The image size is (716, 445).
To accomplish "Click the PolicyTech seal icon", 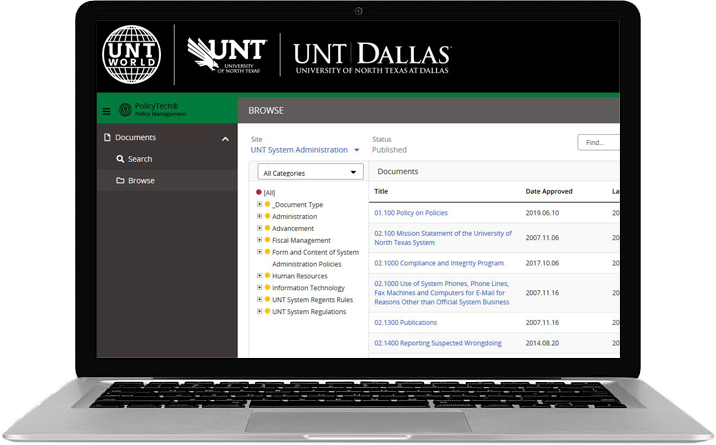I will tap(125, 110).
